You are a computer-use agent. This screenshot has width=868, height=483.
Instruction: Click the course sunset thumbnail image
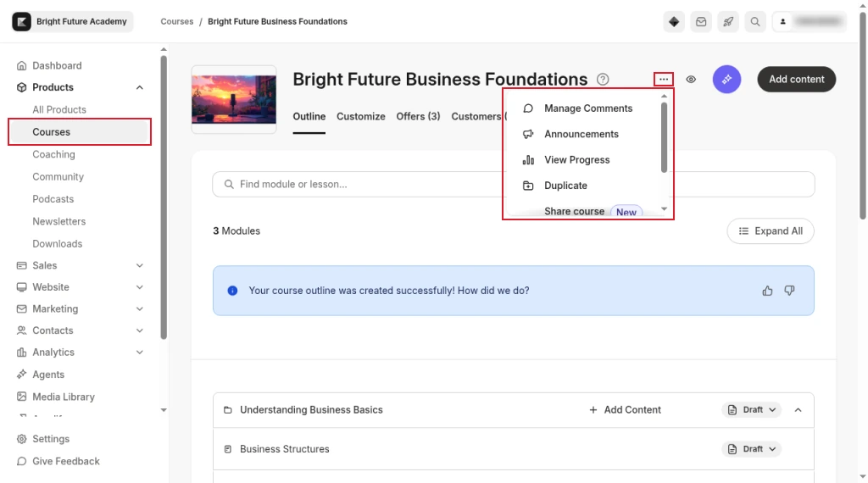coord(234,100)
